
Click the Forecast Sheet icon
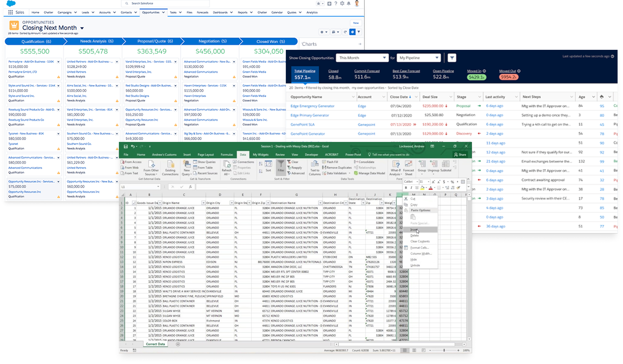pyautogui.click(x=408, y=164)
